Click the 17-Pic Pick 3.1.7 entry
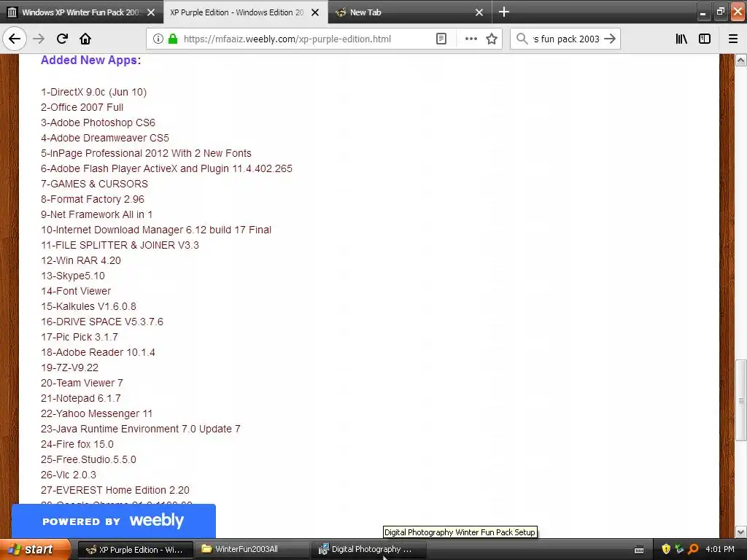This screenshot has width=747, height=560. pyautogui.click(x=80, y=337)
